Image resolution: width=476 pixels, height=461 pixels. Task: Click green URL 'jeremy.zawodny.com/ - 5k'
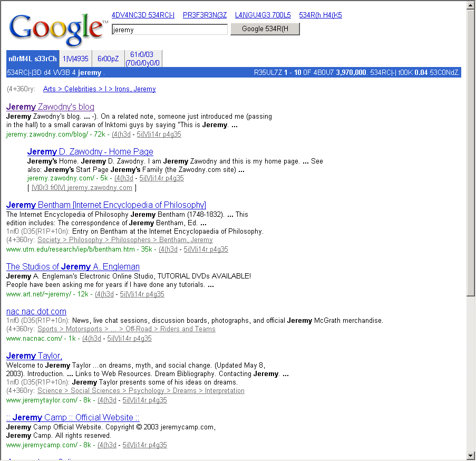tap(67, 178)
